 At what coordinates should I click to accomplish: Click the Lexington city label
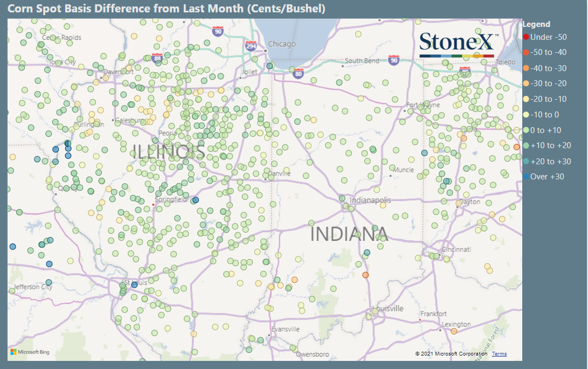tap(456, 324)
